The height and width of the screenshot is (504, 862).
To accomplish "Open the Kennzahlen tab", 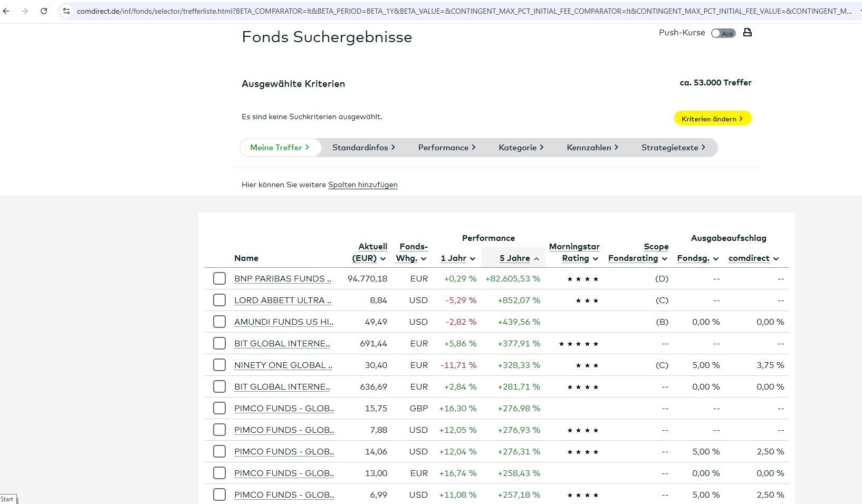I will [592, 148].
